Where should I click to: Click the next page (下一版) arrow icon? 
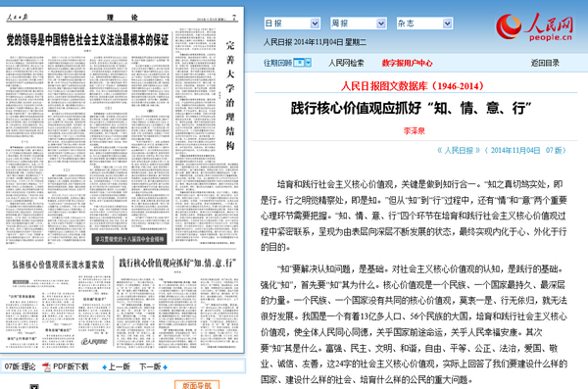click(165, 367)
